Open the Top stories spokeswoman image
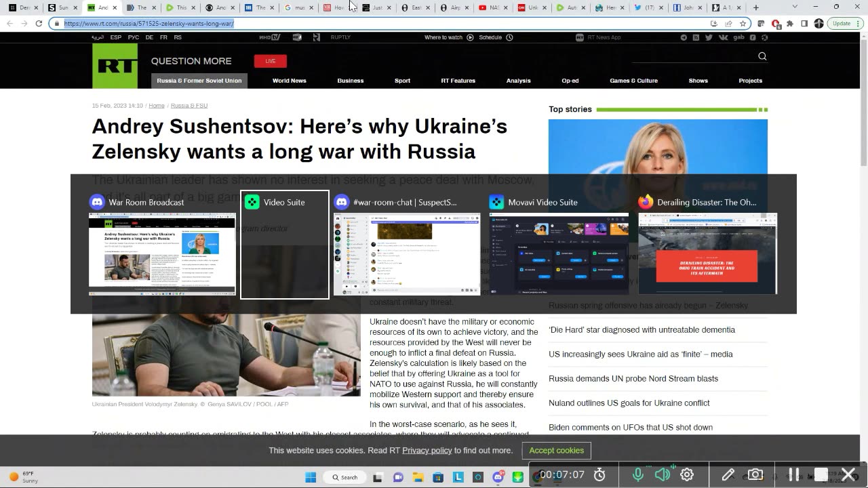 (658, 147)
